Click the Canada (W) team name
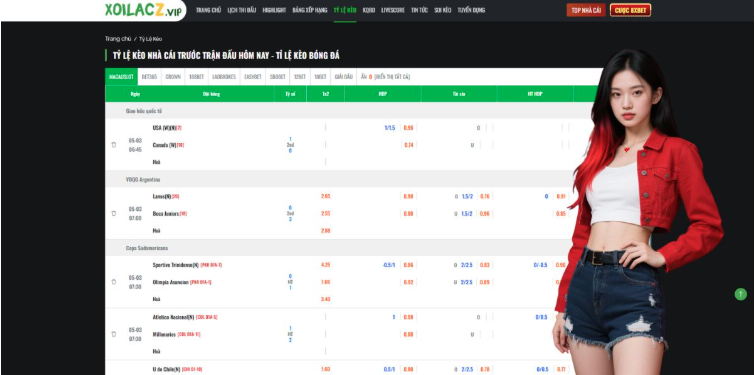755x375 pixels. tap(164, 145)
